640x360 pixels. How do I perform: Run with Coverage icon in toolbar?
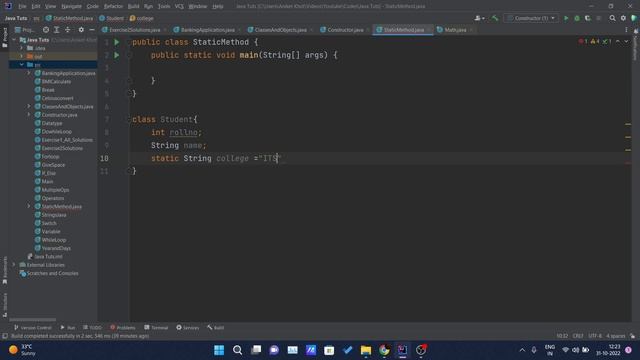coord(588,18)
